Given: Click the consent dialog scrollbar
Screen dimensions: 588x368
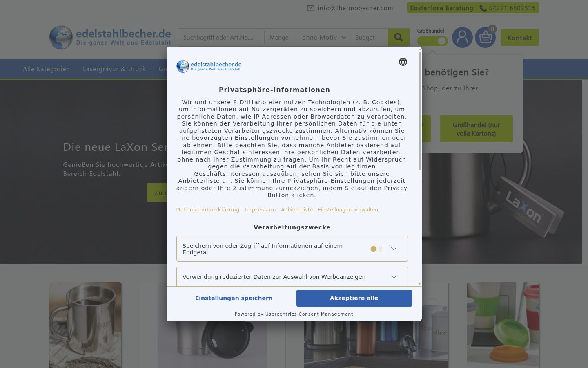Looking at the screenshot, I should (420, 111).
